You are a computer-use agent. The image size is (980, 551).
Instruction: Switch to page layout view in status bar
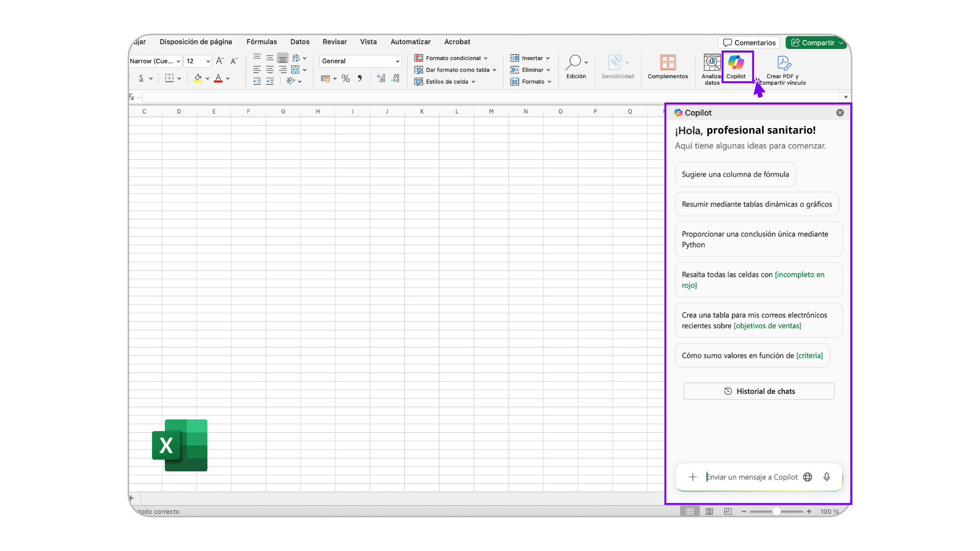pyautogui.click(x=709, y=511)
